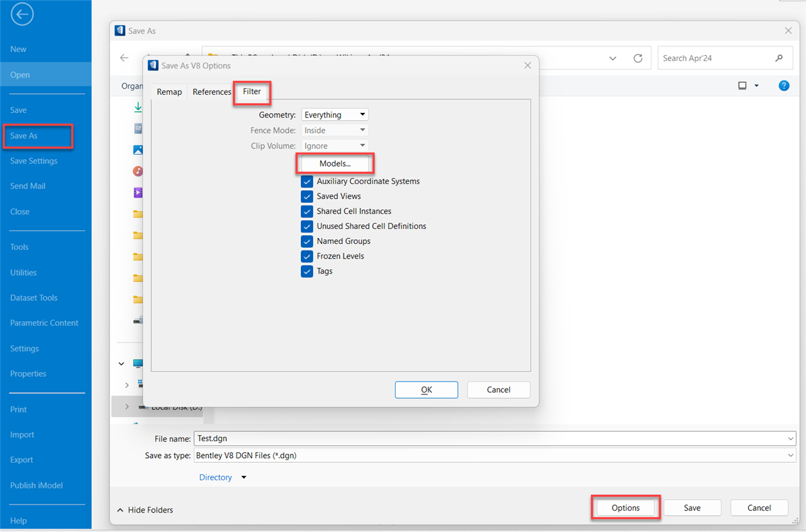Screen dimensions: 806x532
Task: Click the blue help question mark icon
Action: (x=784, y=86)
